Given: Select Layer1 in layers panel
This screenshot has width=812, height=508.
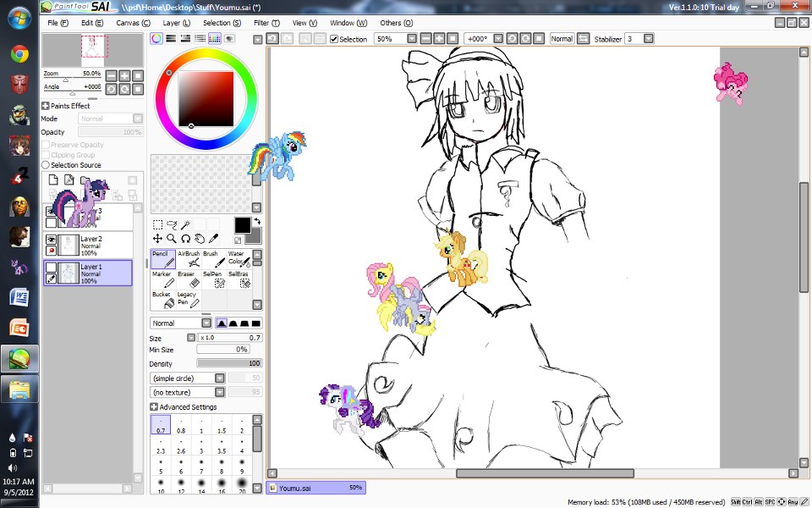Looking at the screenshot, I should (x=88, y=273).
